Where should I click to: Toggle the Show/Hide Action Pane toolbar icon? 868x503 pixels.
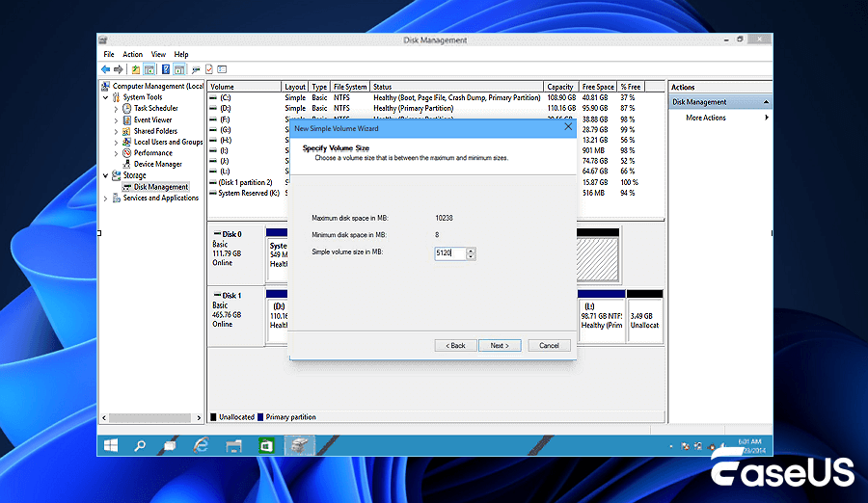coord(178,69)
